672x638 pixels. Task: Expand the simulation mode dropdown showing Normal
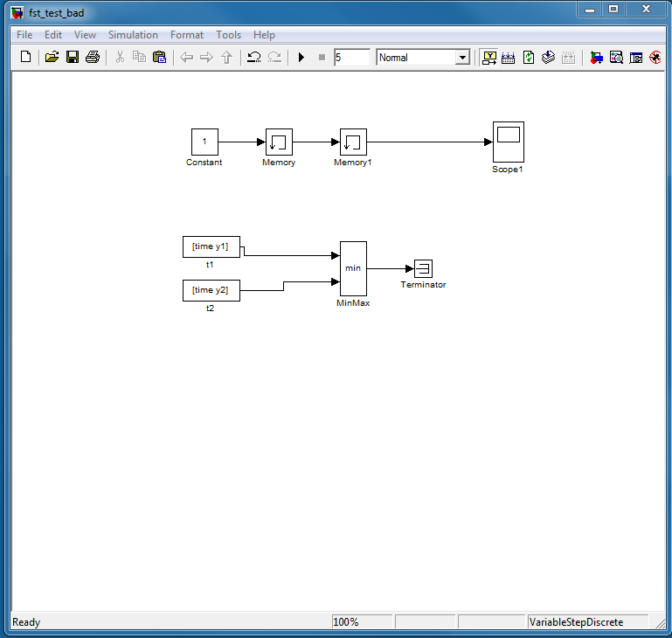462,58
